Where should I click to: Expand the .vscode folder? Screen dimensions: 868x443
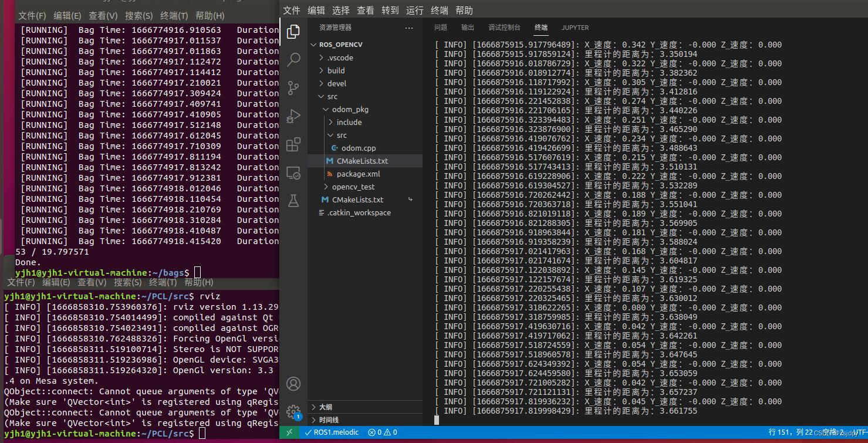pos(321,58)
